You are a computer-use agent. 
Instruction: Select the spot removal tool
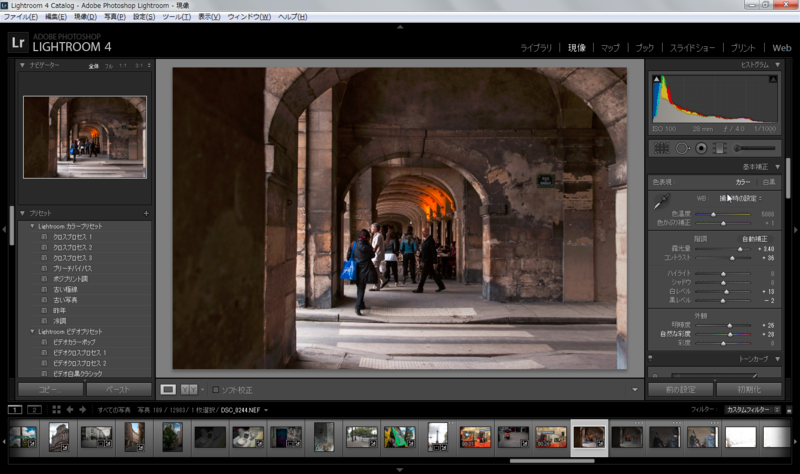pos(682,148)
